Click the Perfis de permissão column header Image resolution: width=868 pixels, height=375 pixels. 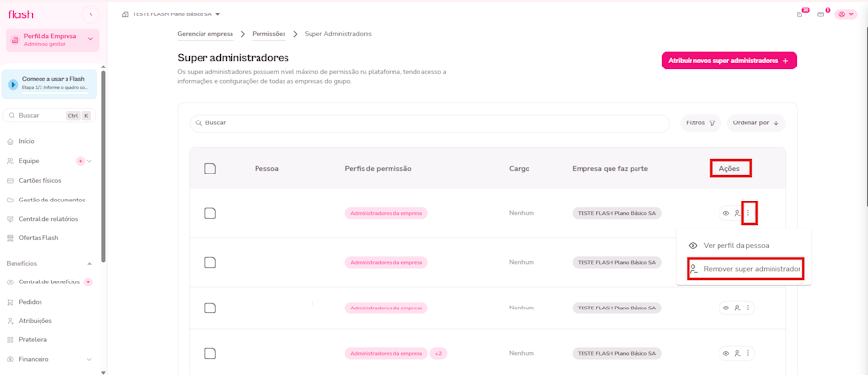click(x=378, y=168)
